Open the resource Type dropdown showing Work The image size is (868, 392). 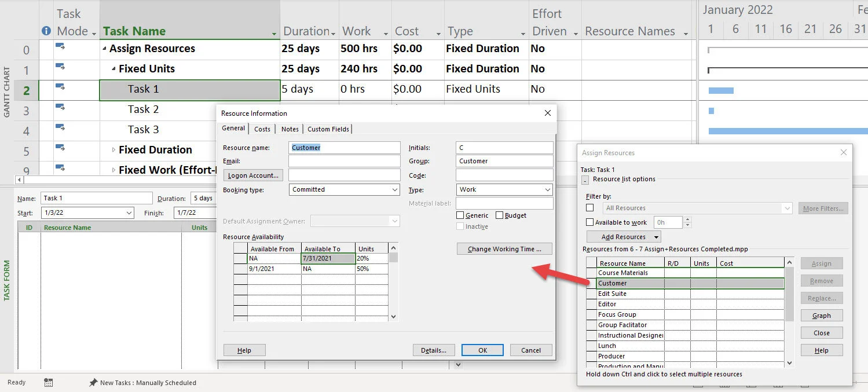coord(548,189)
